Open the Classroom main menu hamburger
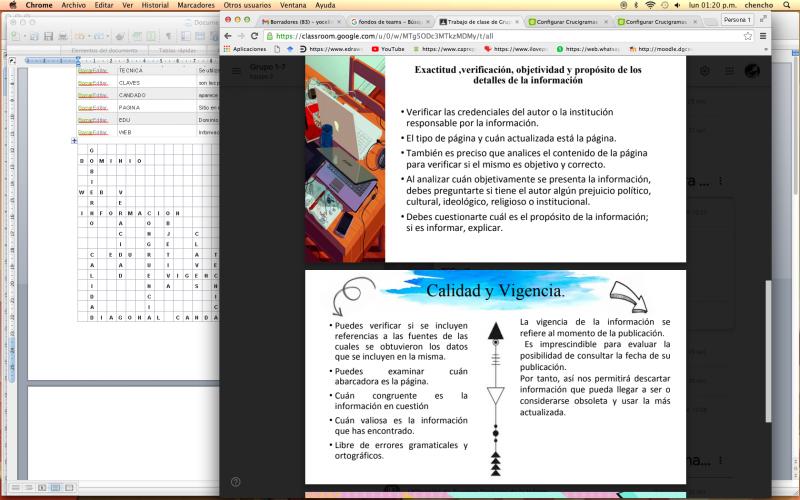Image resolution: width=800 pixels, height=500 pixels. tap(236, 71)
